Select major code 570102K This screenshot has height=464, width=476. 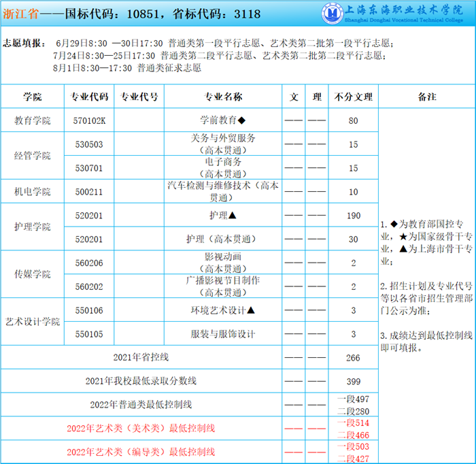(x=89, y=120)
